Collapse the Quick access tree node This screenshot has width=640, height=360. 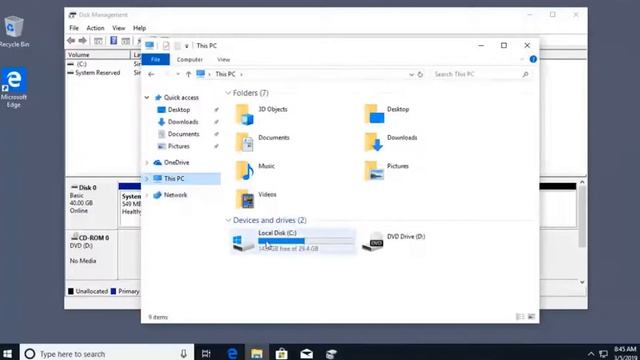point(147,98)
